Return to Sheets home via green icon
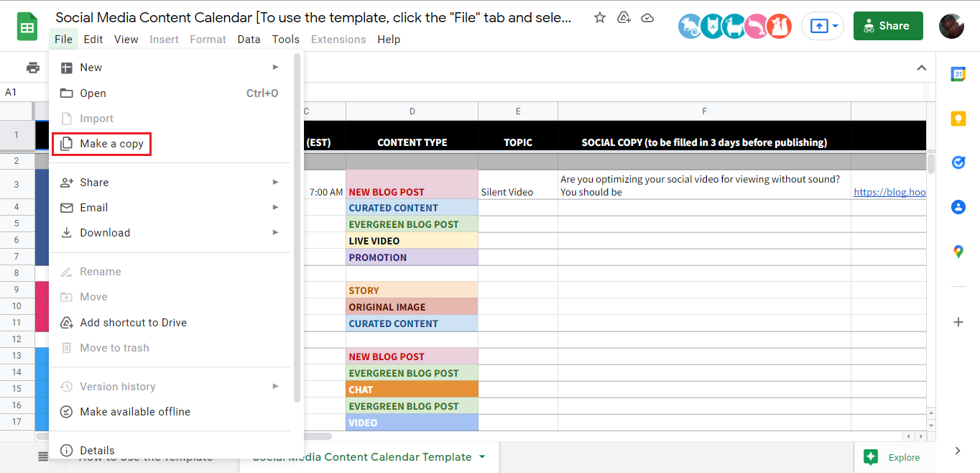The image size is (980, 473). tap(26, 26)
